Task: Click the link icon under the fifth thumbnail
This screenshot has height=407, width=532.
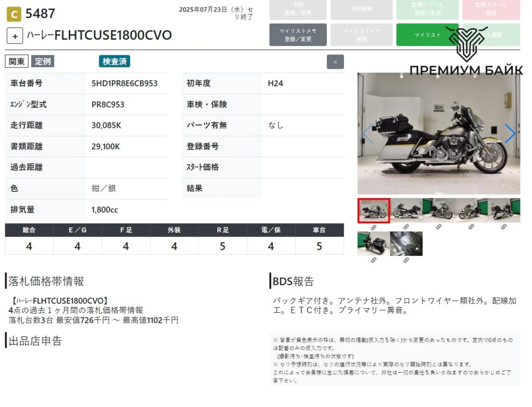Action: coord(504,227)
